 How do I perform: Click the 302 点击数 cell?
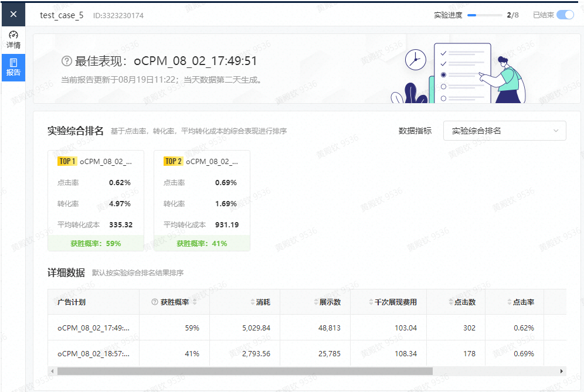click(x=469, y=328)
